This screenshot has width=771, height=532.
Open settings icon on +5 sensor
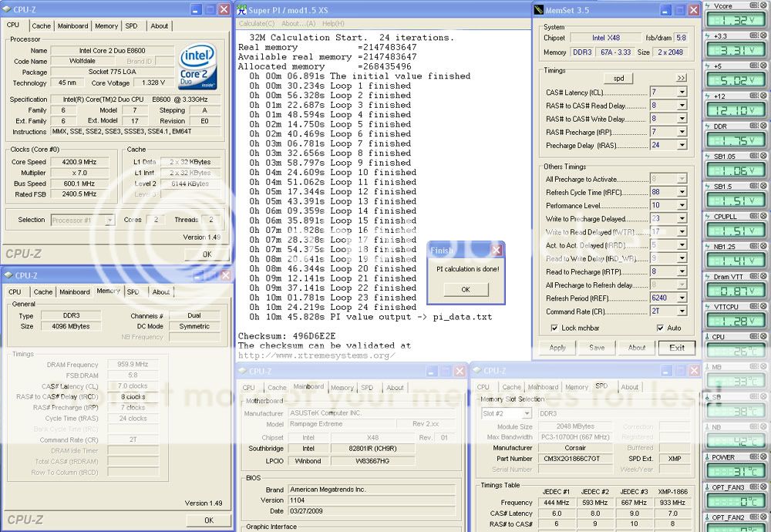point(753,66)
